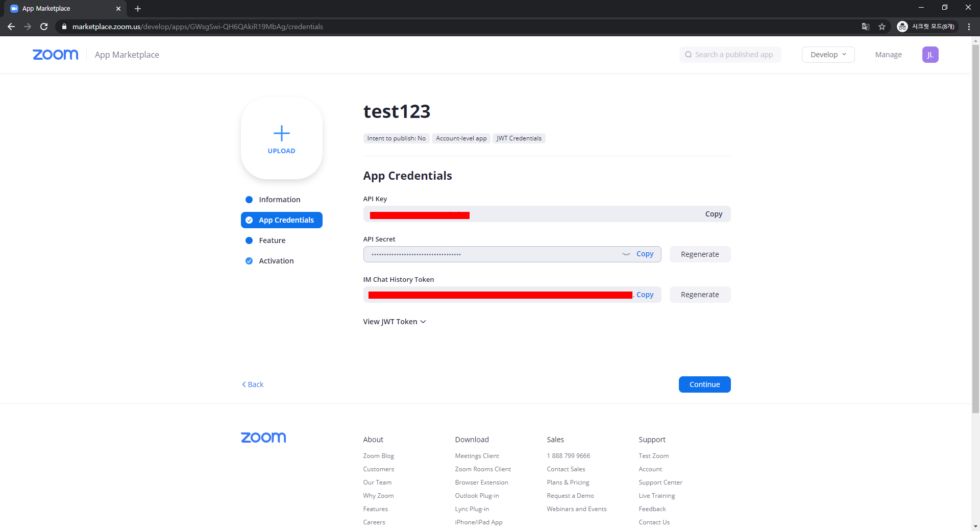Image resolution: width=980 pixels, height=531 pixels.
Task: Open Browser Extension link
Action: click(x=481, y=482)
